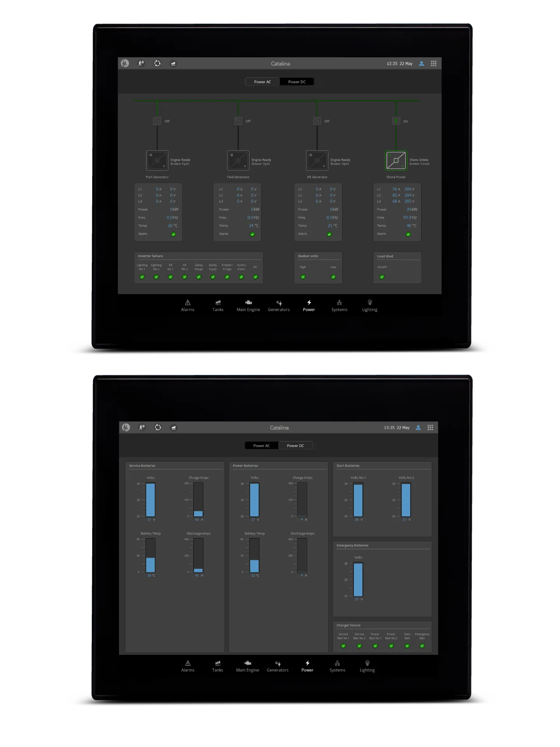Toggle the Aft Generator breaker switch marked Off
The height and width of the screenshot is (747, 560).
[x=317, y=121]
